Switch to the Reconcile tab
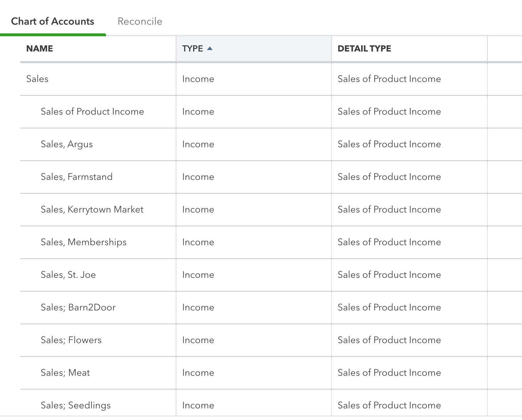 (x=140, y=21)
